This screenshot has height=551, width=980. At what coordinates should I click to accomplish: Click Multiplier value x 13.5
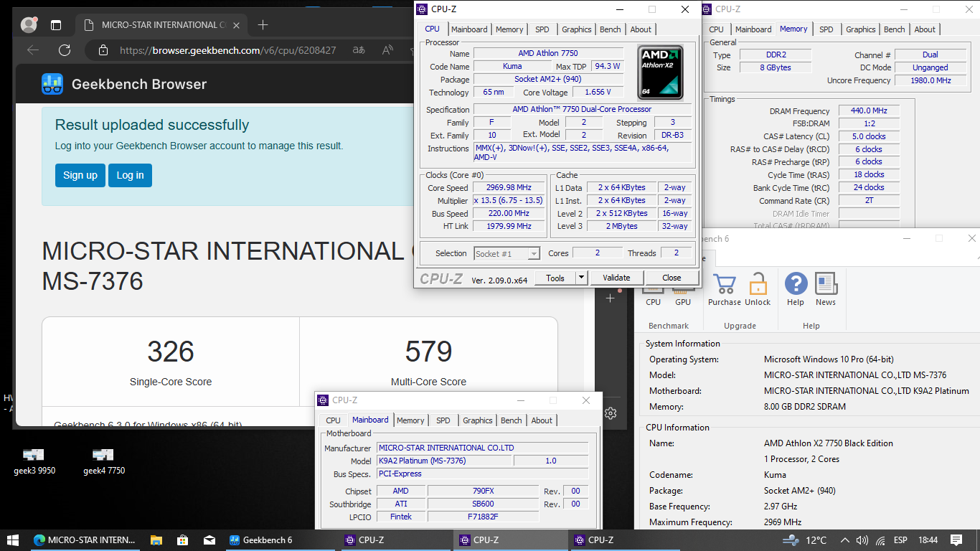[x=508, y=201]
